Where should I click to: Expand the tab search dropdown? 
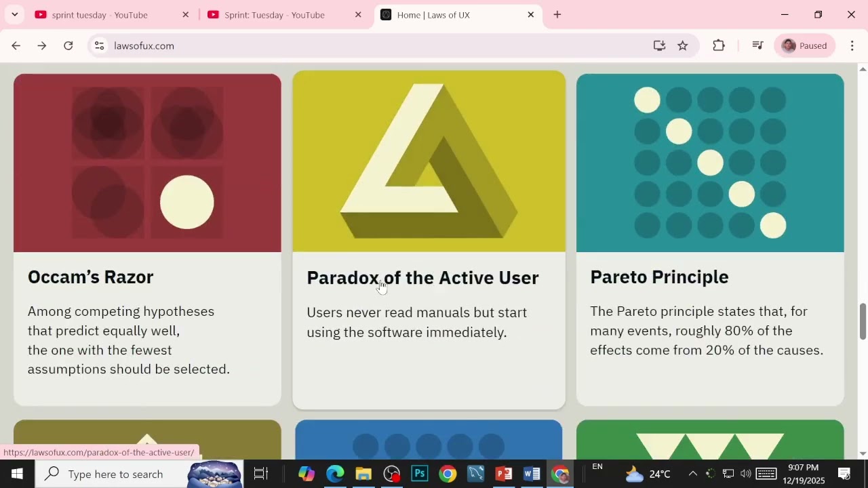[14, 14]
